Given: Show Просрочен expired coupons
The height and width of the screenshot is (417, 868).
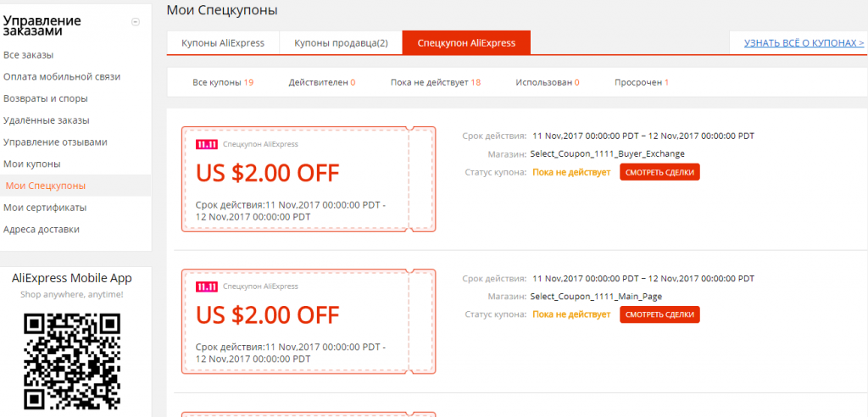Looking at the screenshot, I should click(642, 82).
